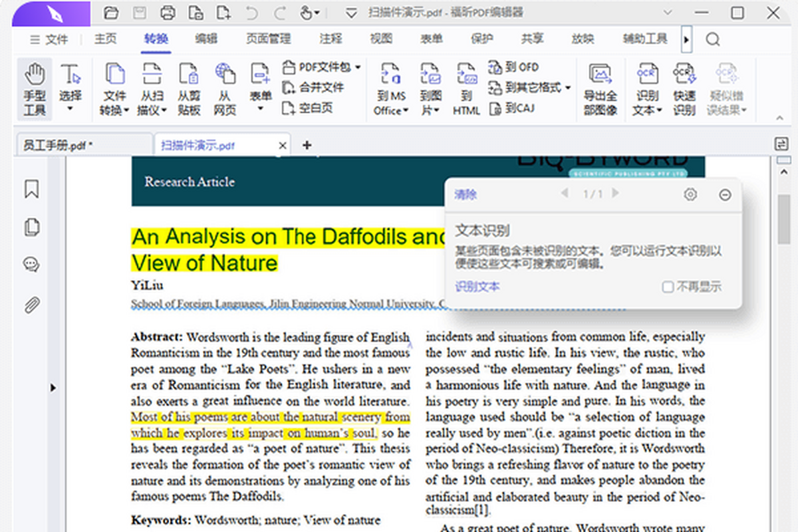The height and width of the screenshot is (532, 798).
Task: Show the comments panel in left sidebar
Action: 31,265
